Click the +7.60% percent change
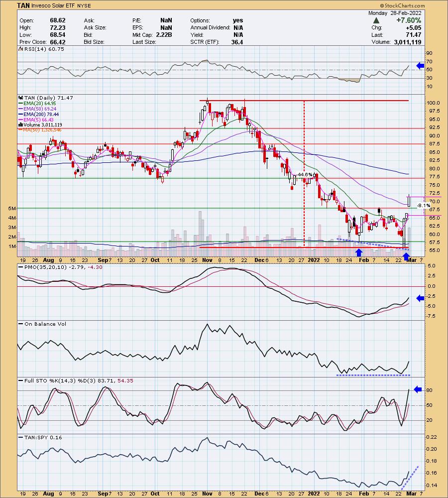 pos(409,20)
